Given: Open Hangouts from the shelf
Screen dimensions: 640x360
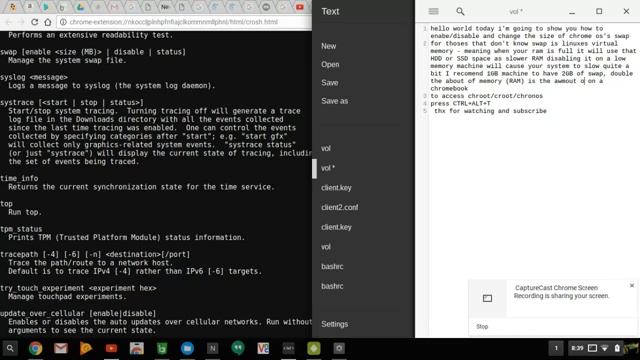Looking at the screenshot, I should coord(238,348).
